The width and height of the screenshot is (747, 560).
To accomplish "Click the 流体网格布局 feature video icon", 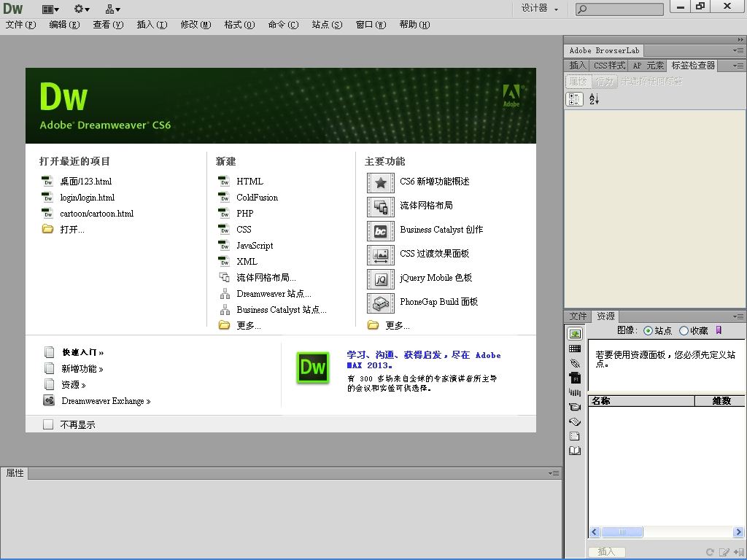I will click(381, 207).
